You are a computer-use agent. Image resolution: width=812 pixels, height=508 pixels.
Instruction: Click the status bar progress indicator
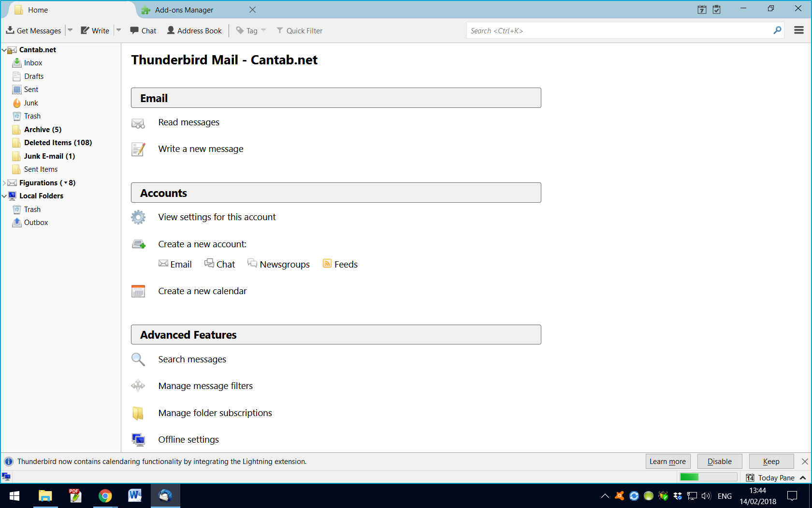click(708, 477)
